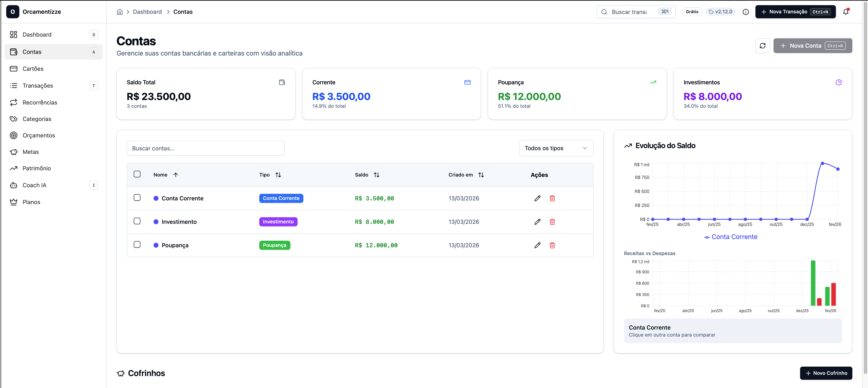Tick the Investimento row checkbox
The height and width of the screenshot is (388, 868).
137,221
